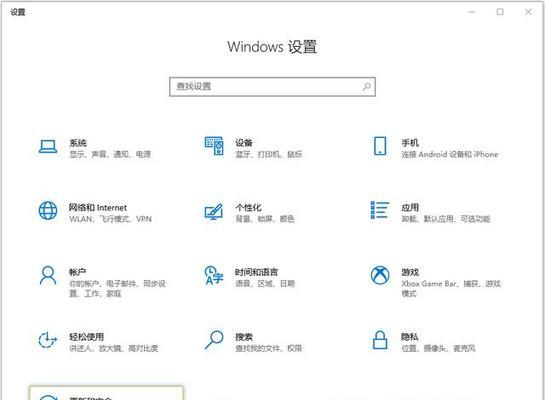Select the highlighted 更新和安全 tile
This screenshot has height=400, width=545.
(x=106, y=393)
